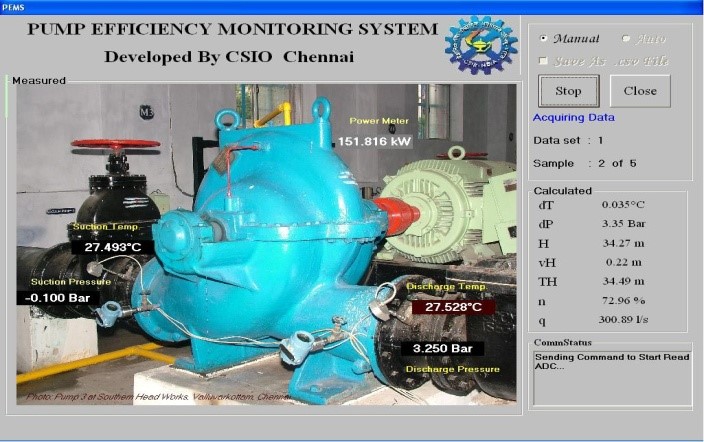The width and height of the screenshot is (704, 442).
Task: Enable the Save As .csv File checkbox
Action: 544,61
